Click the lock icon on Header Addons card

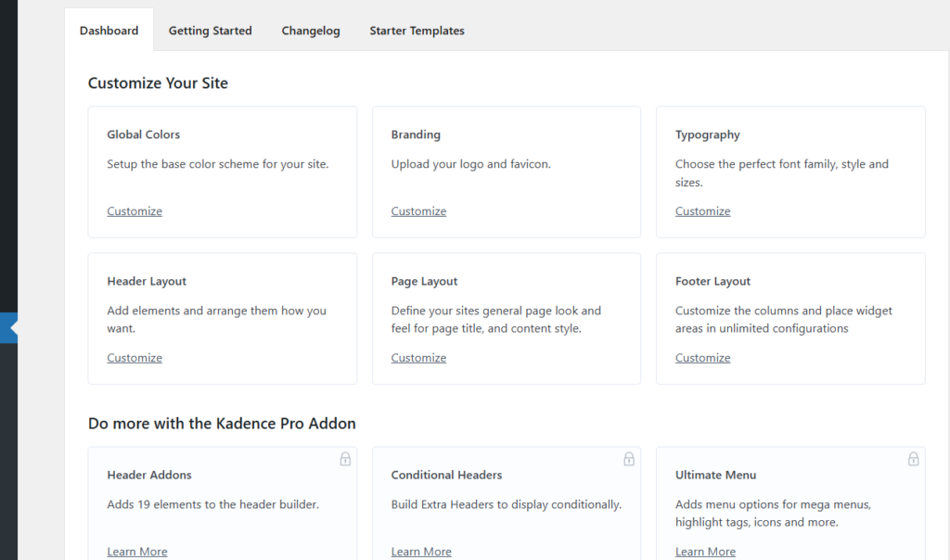[345, 458]
